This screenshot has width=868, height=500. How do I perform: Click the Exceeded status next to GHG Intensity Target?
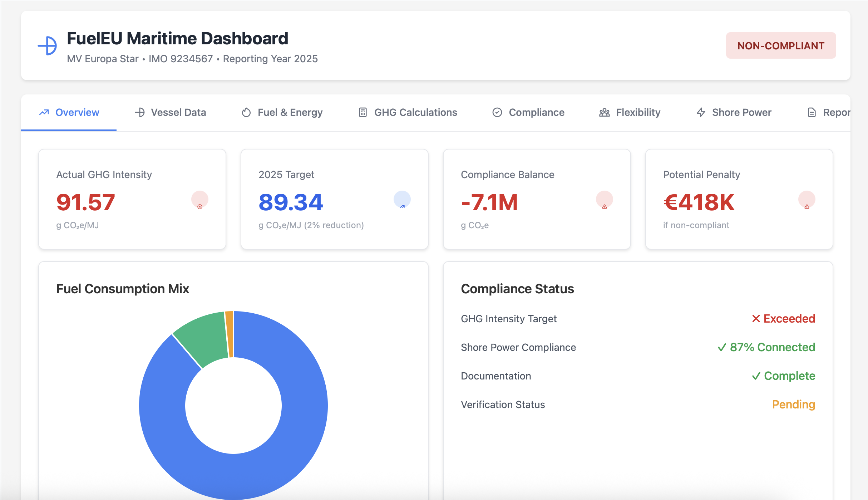point(784,319)
